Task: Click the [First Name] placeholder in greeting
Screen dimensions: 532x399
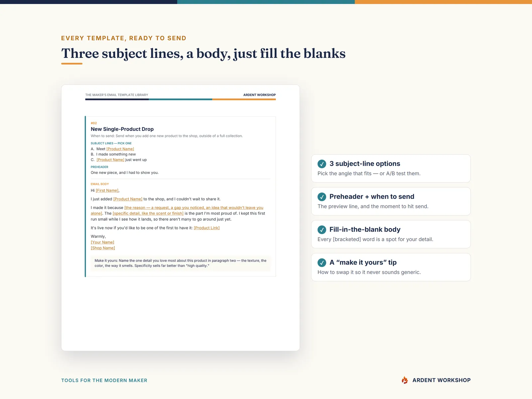Action: point(107,191)
